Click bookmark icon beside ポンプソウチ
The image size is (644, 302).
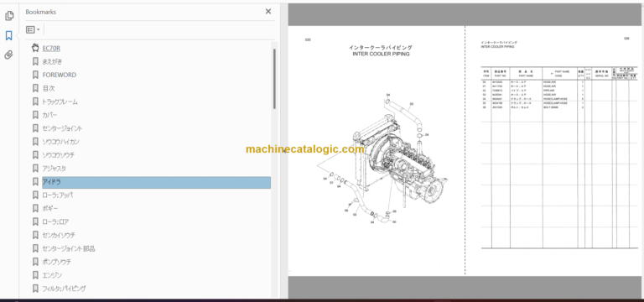(x=35, y=262)
